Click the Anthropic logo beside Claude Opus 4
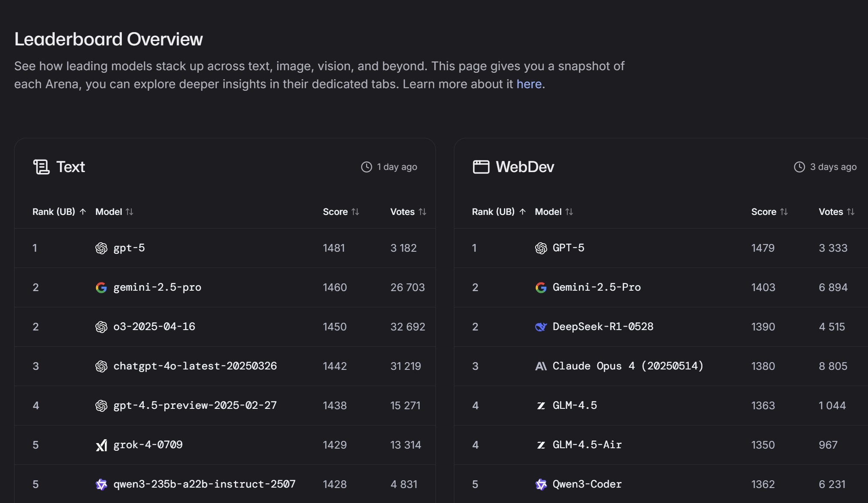Viewport: 868px width, 503px height. [x=541, y=366]
